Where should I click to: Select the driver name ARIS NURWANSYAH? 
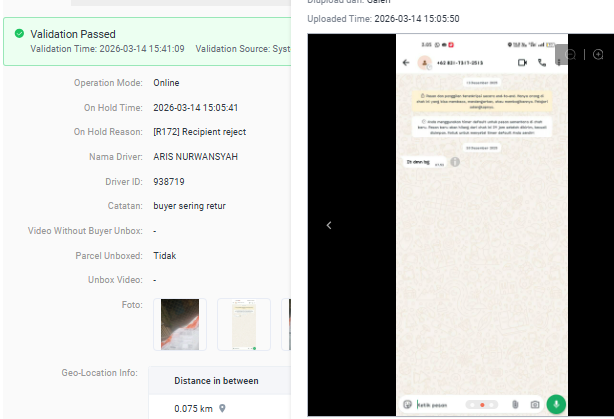click(195, 157)
